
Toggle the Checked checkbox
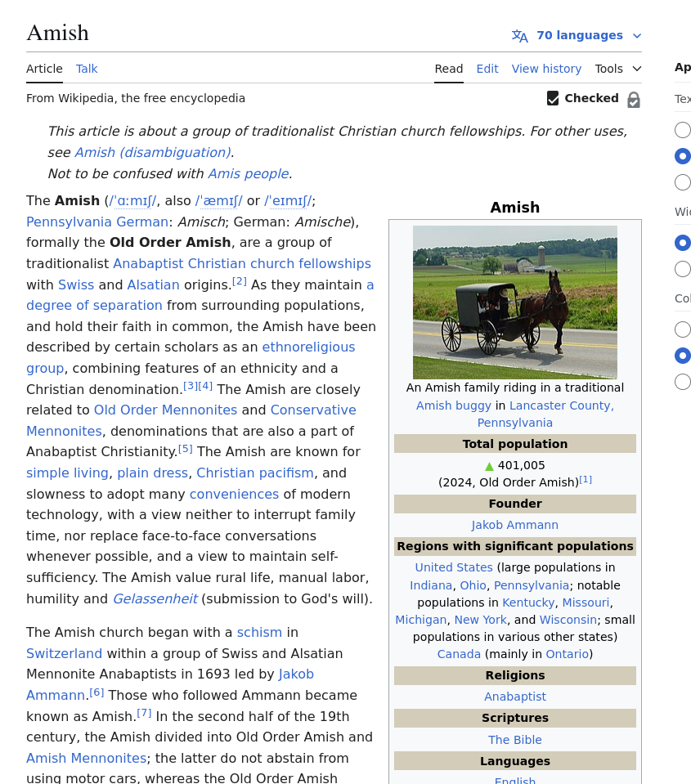553,98
